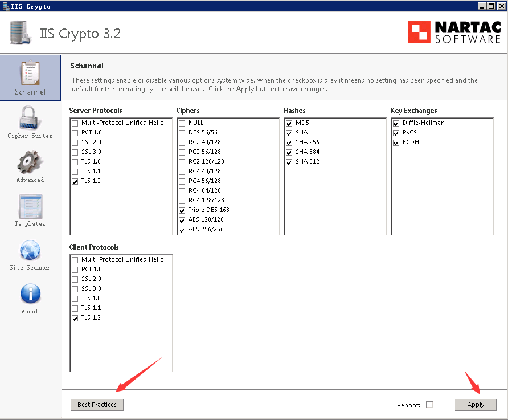The height and width of the screenshot is (420, 508).
Task: Check the RC4 128/128 cipher
Action: click(182, 200)
